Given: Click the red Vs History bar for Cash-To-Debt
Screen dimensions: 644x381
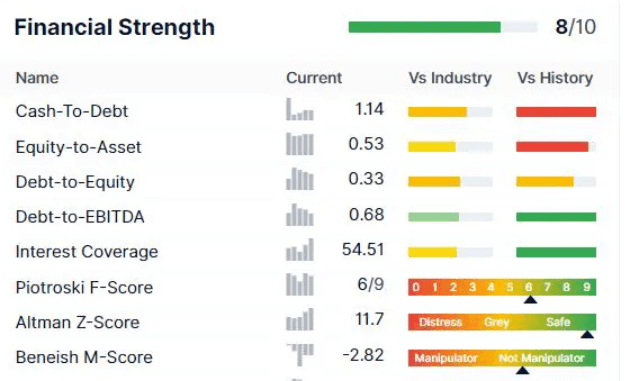Looking at the screenshot, I should coord(556,112).
